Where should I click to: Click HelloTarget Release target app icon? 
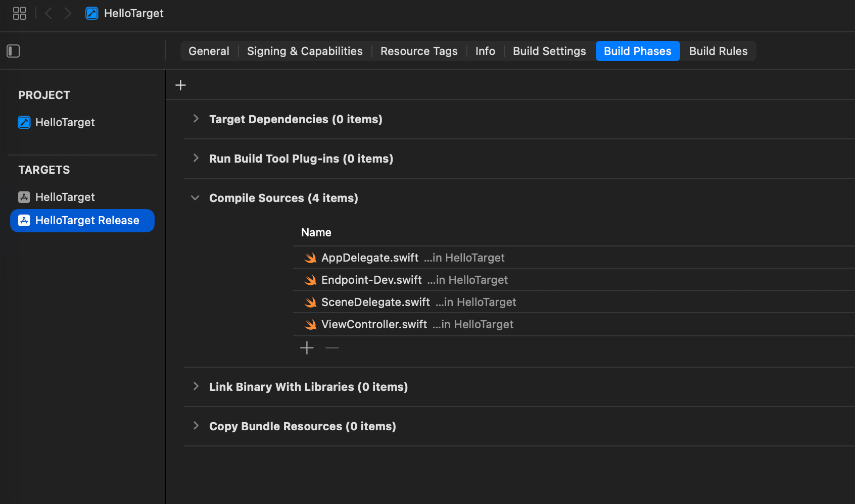(24, 220)
